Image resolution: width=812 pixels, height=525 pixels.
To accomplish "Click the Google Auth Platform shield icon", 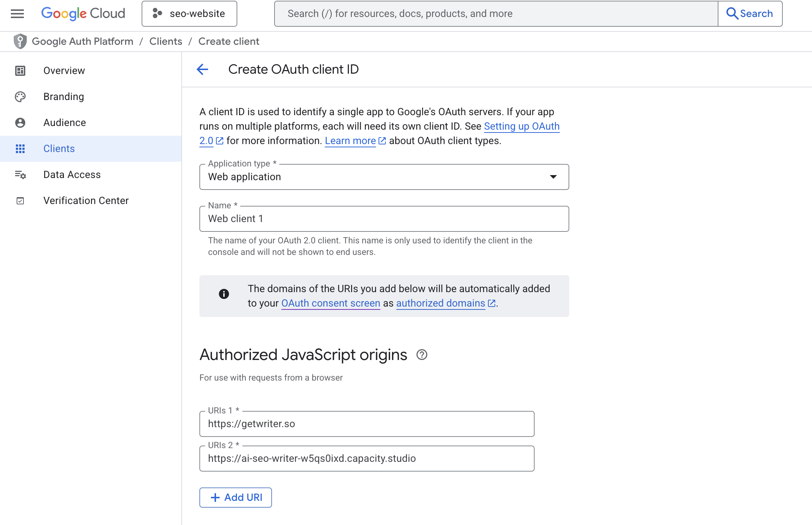I will click(20, 41).
